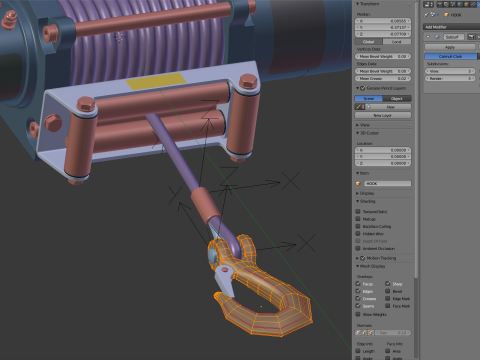Apply the Subsurf modifier
Viewport: 480px width, 360px height.
pos(450,47)
